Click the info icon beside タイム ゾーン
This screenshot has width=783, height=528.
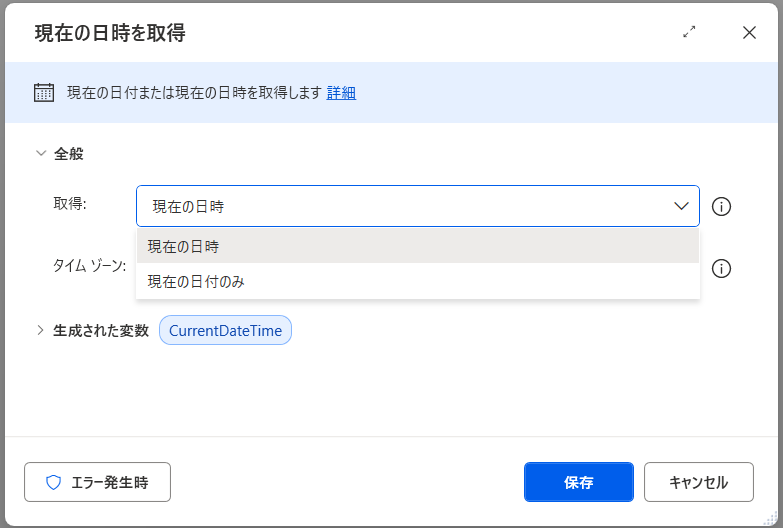click(721, 268)
